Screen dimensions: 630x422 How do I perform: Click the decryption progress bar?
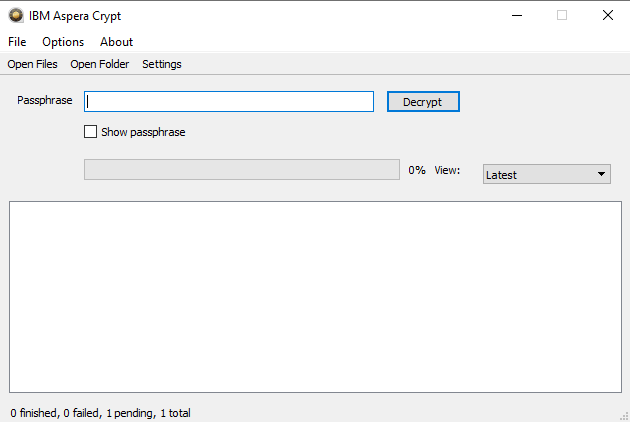[241, 170]
